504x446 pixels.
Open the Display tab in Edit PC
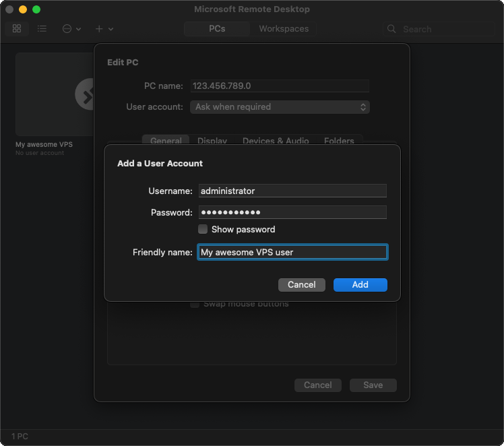coord(212,141)
